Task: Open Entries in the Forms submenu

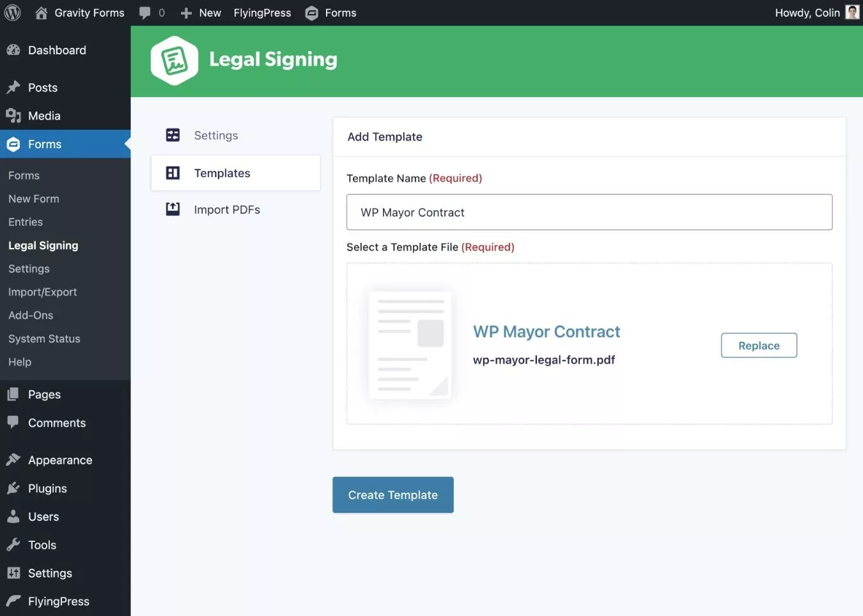Action: tap(26, 222)
